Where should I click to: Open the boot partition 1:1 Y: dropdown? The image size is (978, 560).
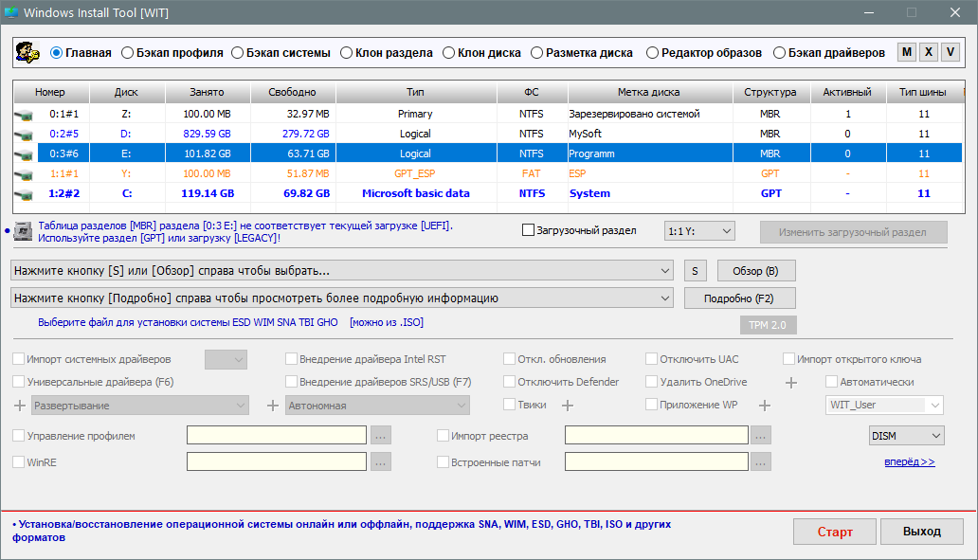(x=699, y=231)
